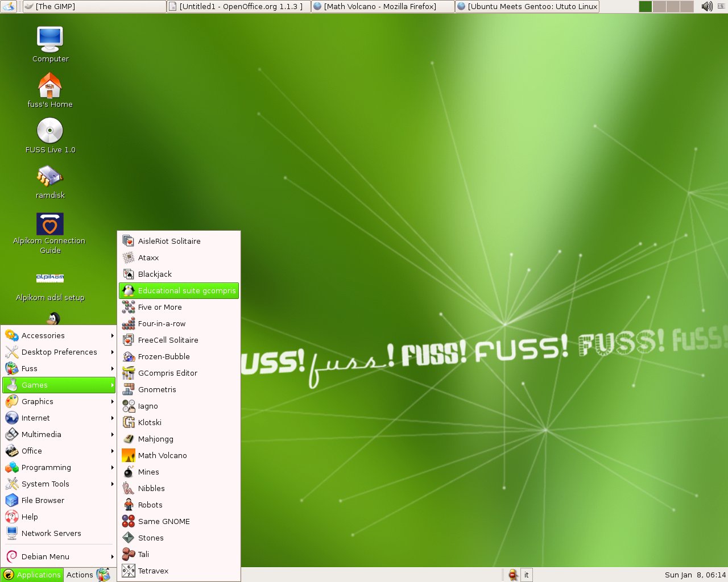Start Blackjack from the Games menu
Image resolution: width=728 pixels, height=582 pixels.
coord(179,274)
